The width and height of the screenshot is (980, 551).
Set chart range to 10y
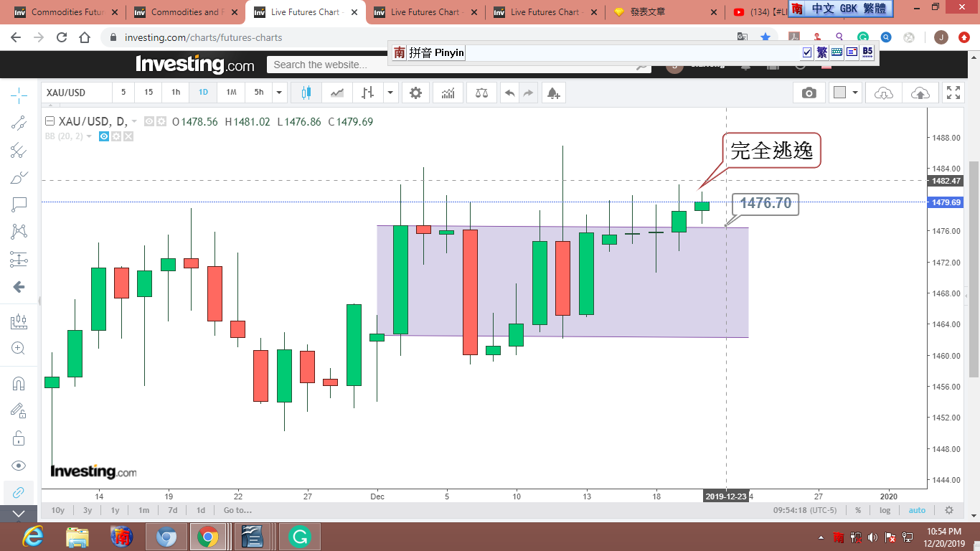point(58,510)
